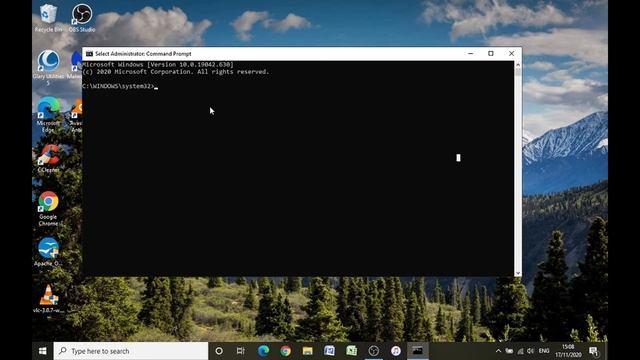Open the Windows Start menu
Screen dimensions: 640x360
click(x=42, y=351)
